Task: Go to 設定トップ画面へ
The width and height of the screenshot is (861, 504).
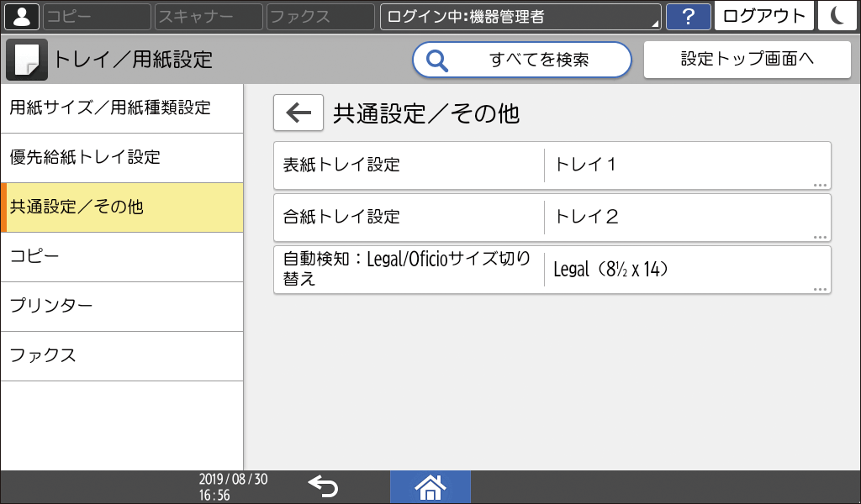Action: [747, 59]
